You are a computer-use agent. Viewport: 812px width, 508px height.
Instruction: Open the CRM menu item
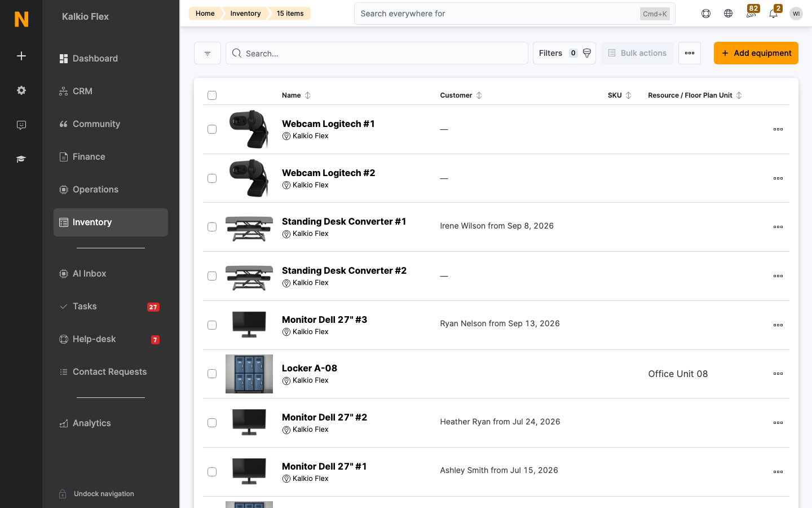pyautogui.click(x=111, y=91)
